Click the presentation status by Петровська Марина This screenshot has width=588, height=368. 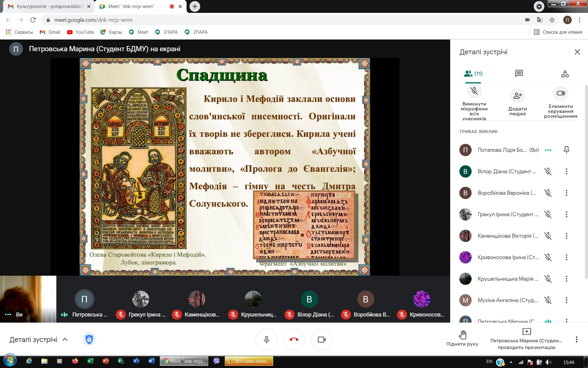coord(526,339)
